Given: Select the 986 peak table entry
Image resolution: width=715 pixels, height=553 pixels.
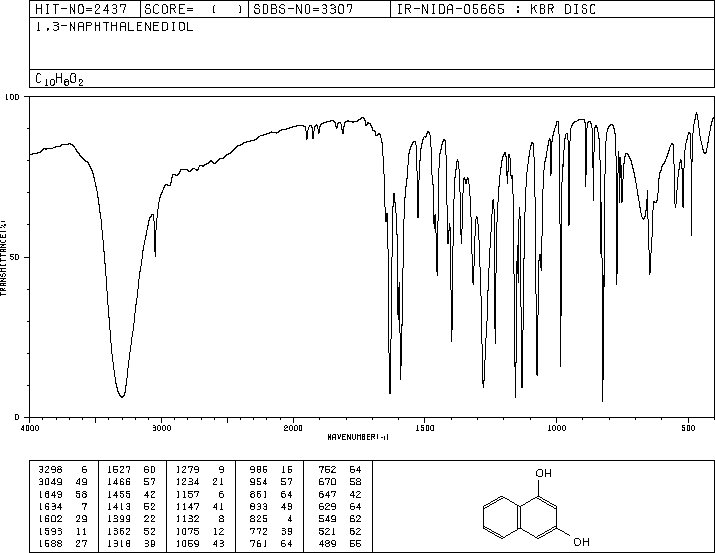Looking at the screenshot, I should 259,470.
